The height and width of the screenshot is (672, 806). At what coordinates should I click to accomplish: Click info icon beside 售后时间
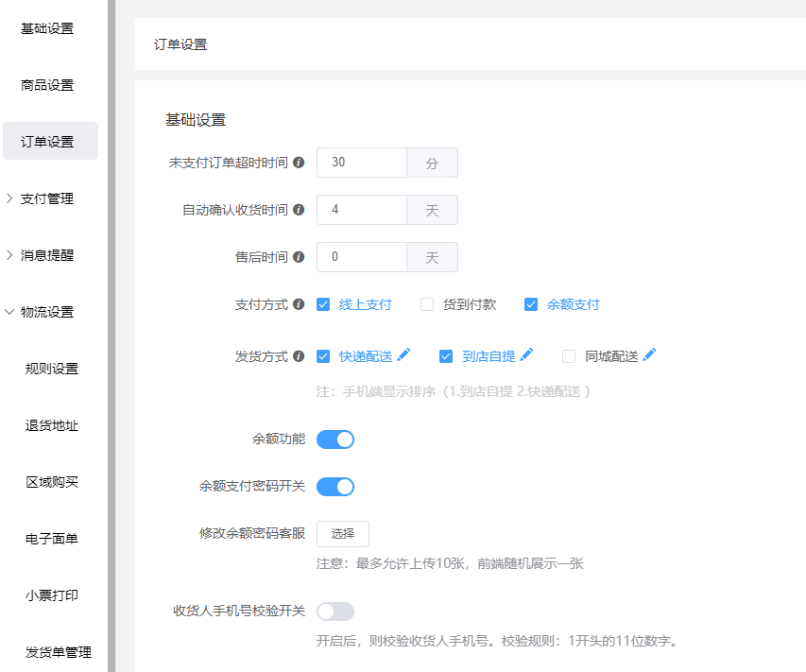(299, 257)
